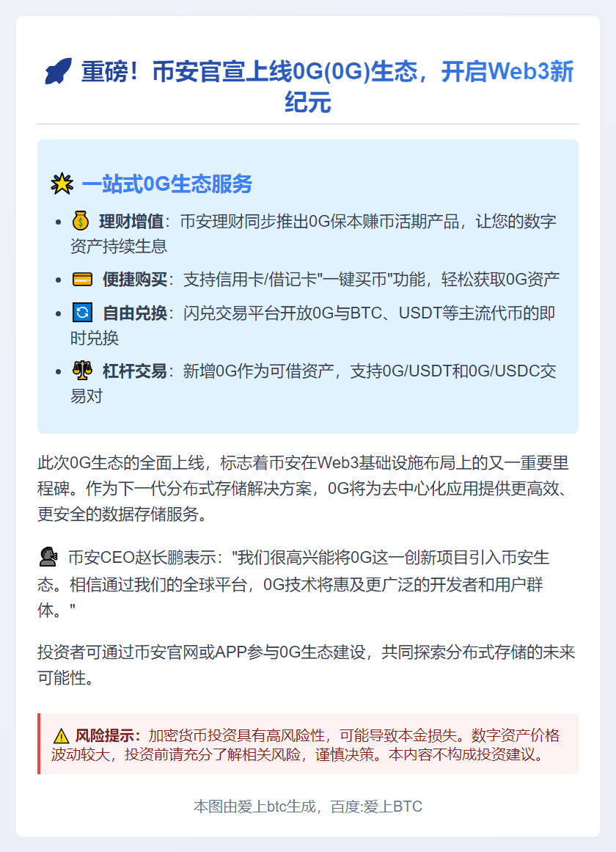The width and height of the screenshot is (616, 852).
Task: Click the bold red 风险提示 label
Action: [108, 736]
